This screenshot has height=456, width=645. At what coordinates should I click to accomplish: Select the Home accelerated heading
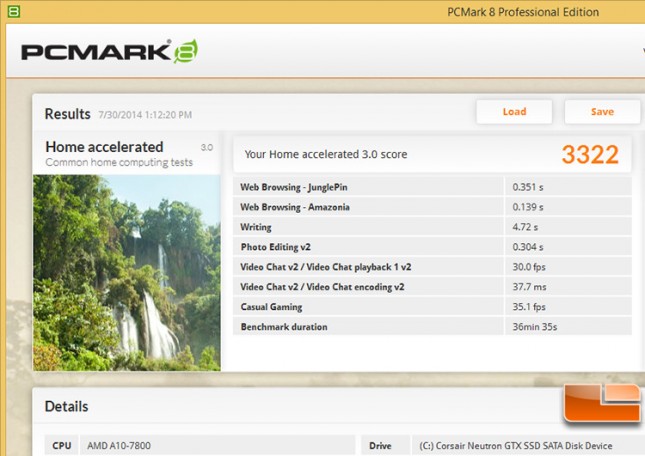[x=104, y=147]
